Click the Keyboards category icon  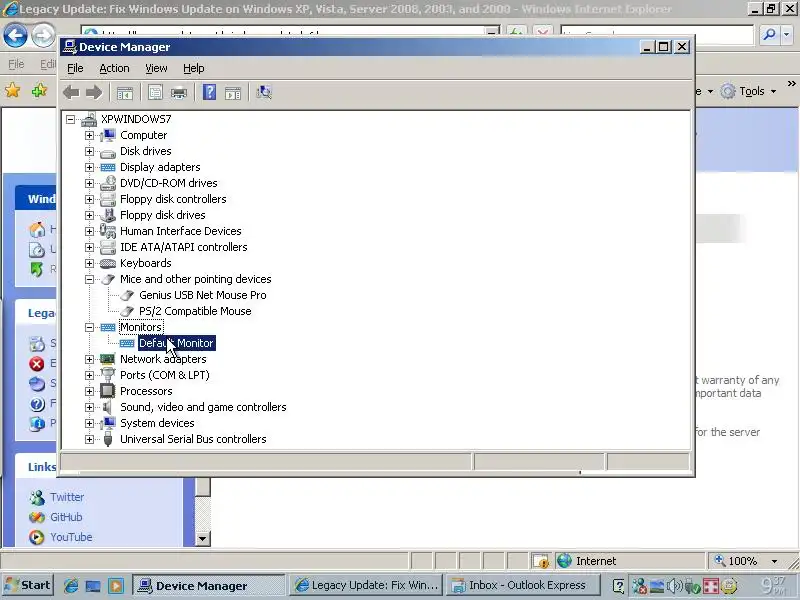(107, 263)
